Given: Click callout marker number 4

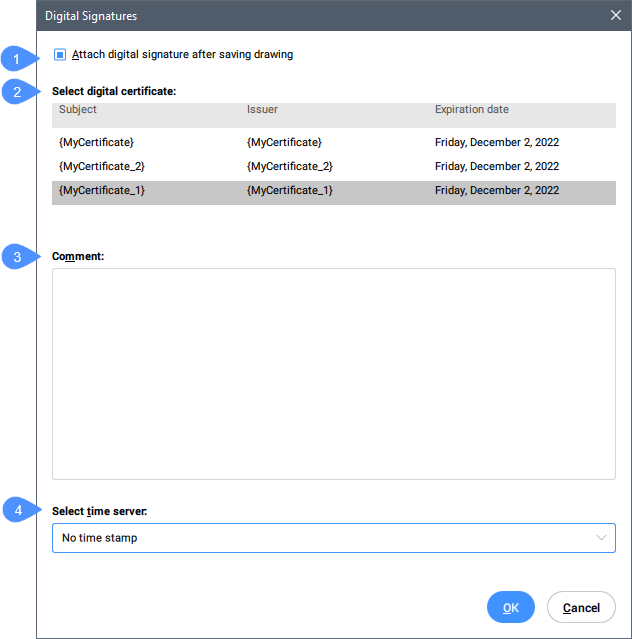Looking at the screenshot, I should tap(17, 511).
